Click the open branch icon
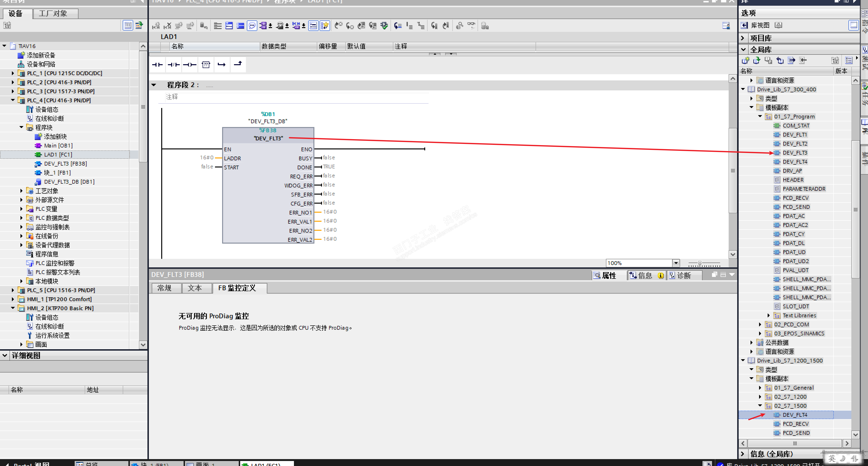Image resolution: width=868 pixels, height=466 pixels. pyautogui.click(x=222, y=65)
